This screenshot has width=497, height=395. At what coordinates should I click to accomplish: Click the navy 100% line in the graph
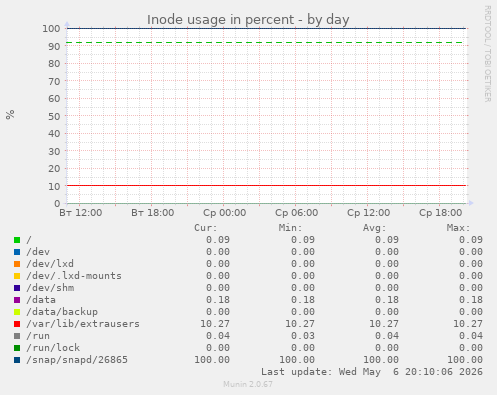pyautogui.click(x=266, y=28)
